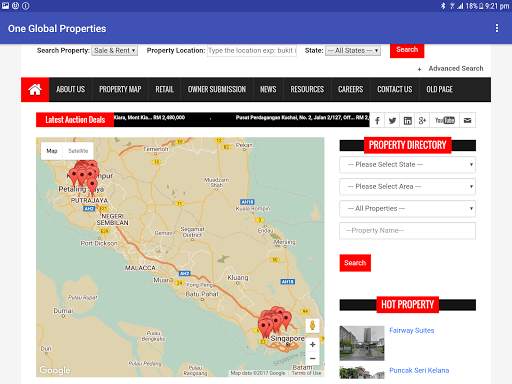Open the Facebook social icon
This screenshot has height=384, width=512.
pos(377,120)
